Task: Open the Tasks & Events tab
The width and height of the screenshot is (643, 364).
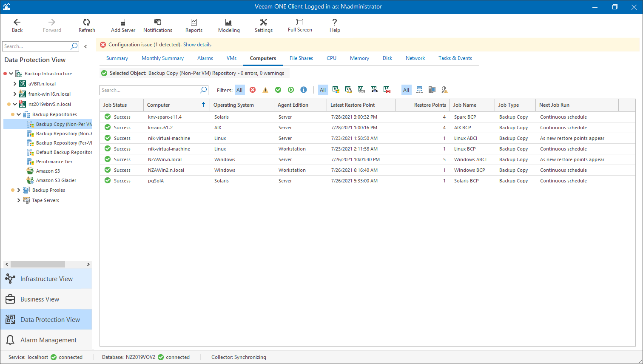Action: 455,58
